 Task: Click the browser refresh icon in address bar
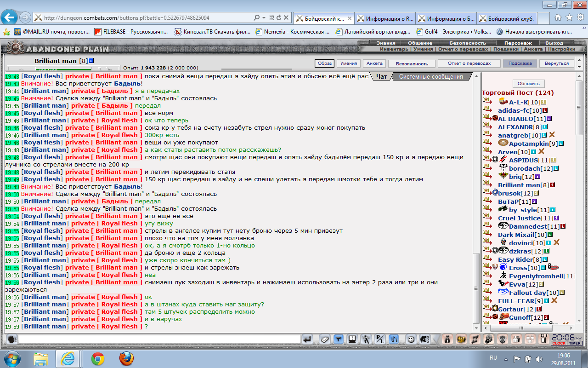(279, 18)
